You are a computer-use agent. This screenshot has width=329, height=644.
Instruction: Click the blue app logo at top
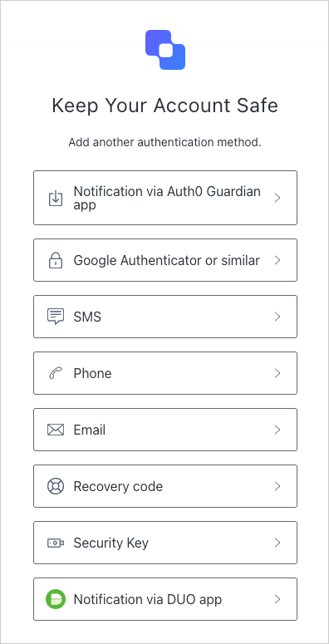pyautogui.click(x=165, y=50)
